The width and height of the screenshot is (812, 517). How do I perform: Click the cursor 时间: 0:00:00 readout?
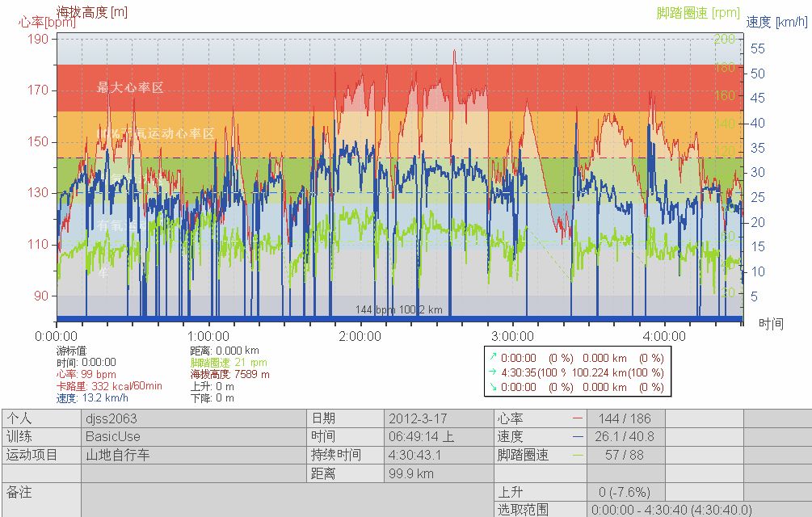click(x=86, y=362)
